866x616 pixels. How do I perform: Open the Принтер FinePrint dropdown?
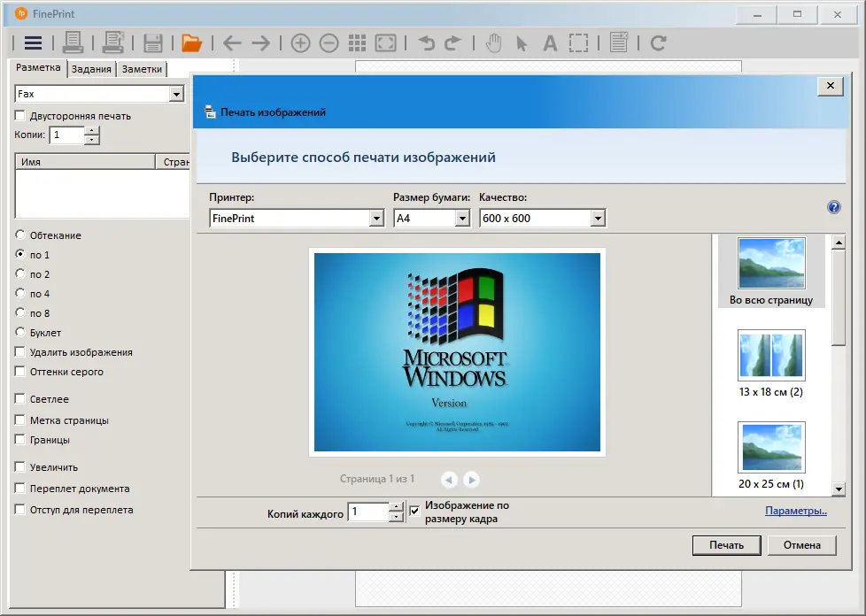click(x=376, y=219)
